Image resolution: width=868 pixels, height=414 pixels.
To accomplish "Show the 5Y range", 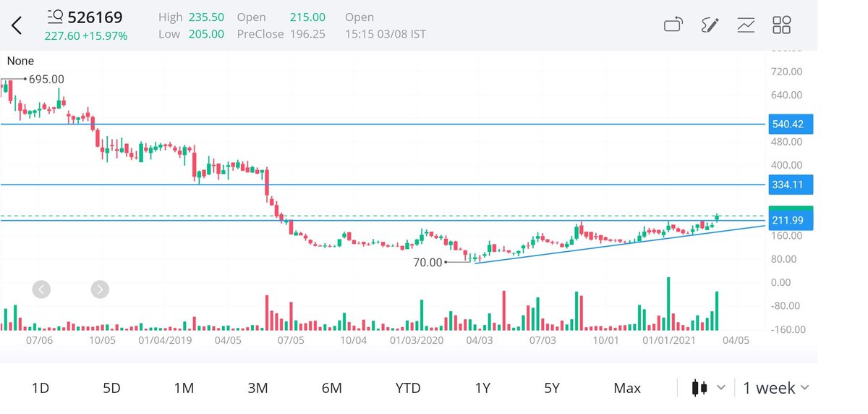I will (552, 388).
